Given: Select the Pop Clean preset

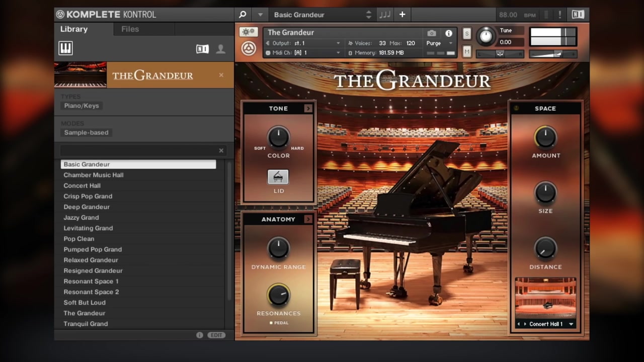Looking at the screenshot, I should click(138, 239).
